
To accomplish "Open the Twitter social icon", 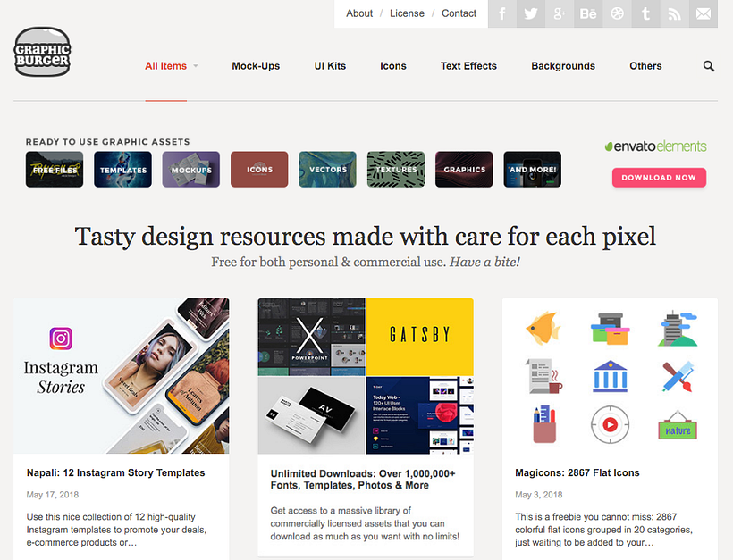I will click(x=531, y=13).
